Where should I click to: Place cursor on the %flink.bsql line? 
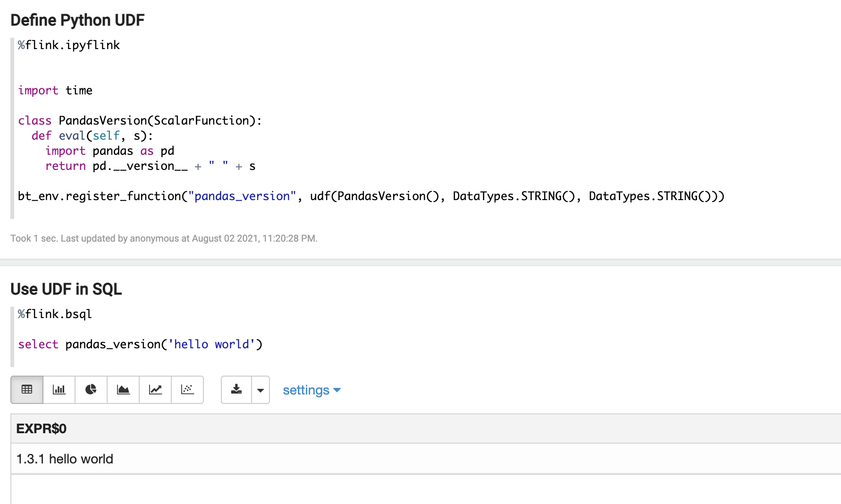pos(55,314)
